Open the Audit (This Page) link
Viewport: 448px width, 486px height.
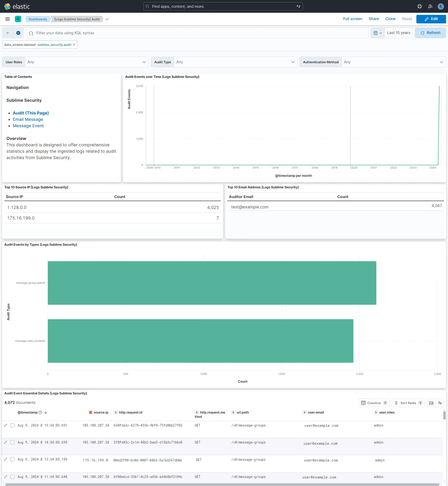(31, 113)
